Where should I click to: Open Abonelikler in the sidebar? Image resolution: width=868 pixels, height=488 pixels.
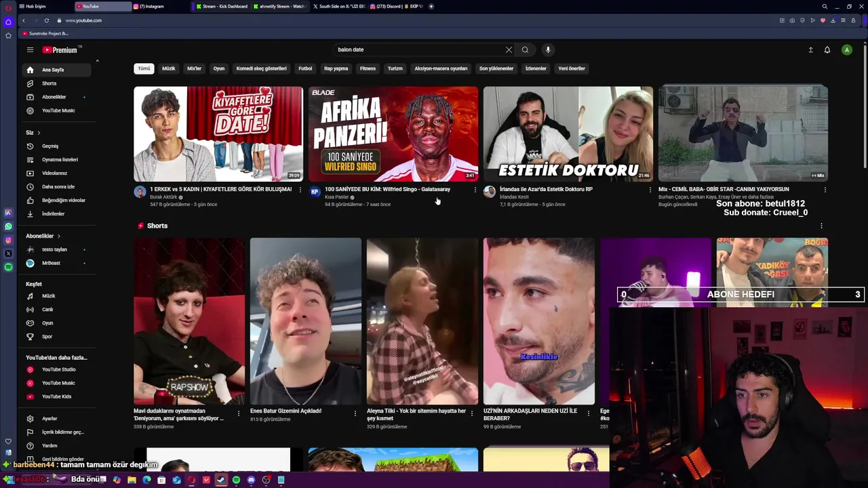[x=57, y=97]
